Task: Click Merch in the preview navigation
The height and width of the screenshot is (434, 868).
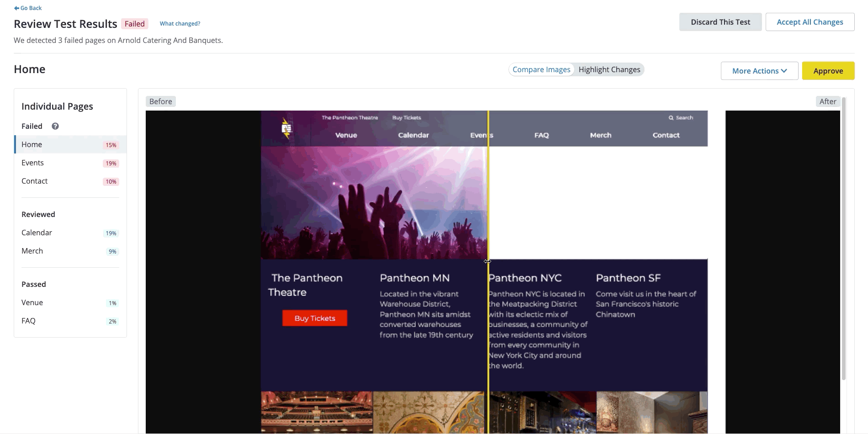Action: pos(601,135)
